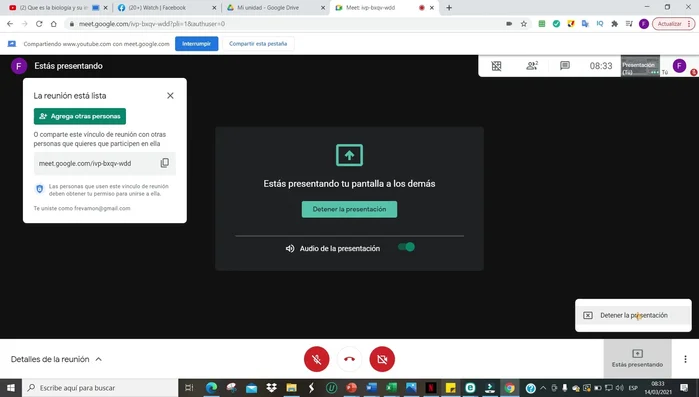Go back with the browser back arrow
The height and width of the screenshot is (397, 699).
pyautogui.click(x=10, y=24)
